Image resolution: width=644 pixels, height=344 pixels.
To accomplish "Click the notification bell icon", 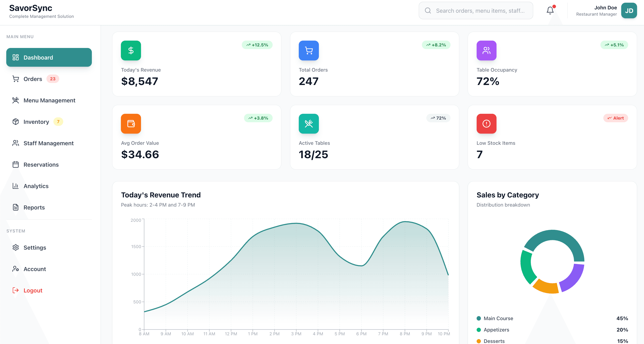I will tap(550, 10).
